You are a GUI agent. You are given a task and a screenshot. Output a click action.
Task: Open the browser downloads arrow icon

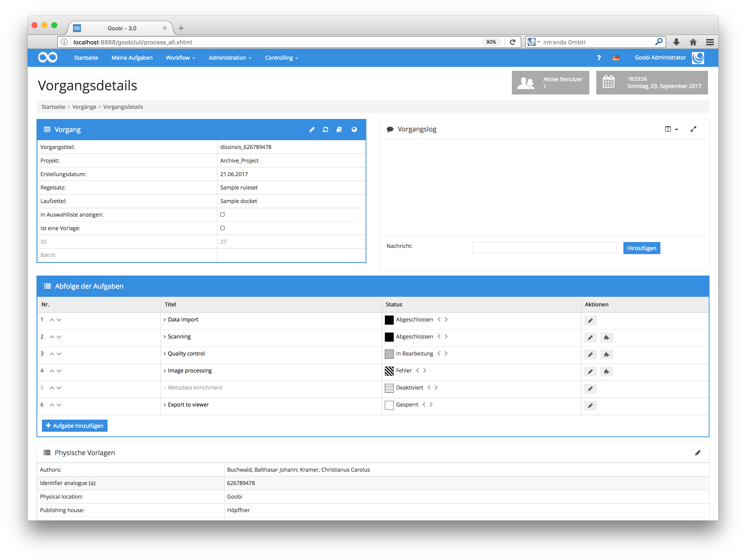click(x=676, y=42)
